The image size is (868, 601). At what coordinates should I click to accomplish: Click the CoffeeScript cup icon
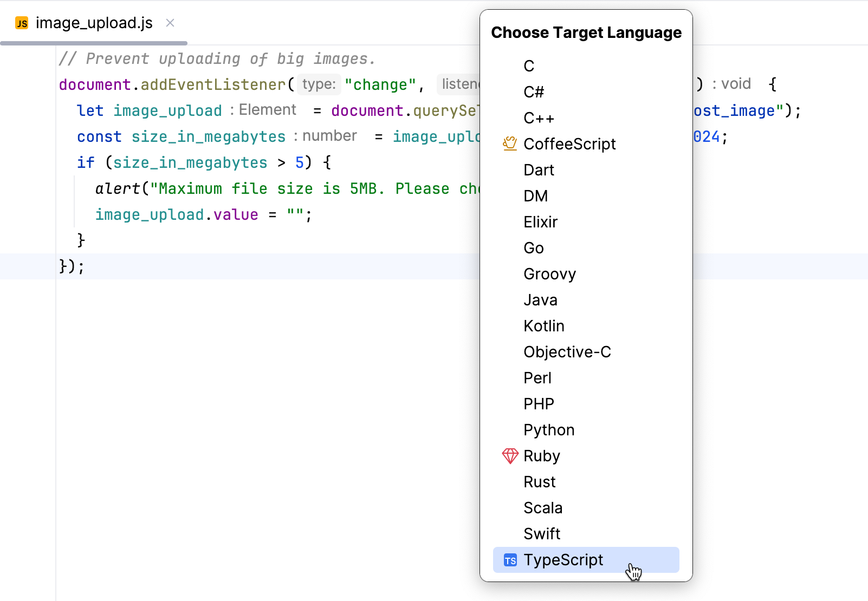tap(510, 143)
